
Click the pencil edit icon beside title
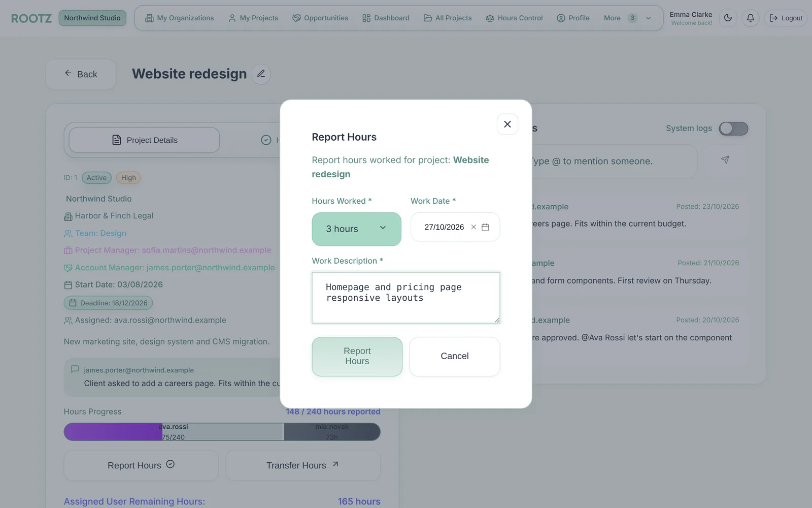pos(261,74)
